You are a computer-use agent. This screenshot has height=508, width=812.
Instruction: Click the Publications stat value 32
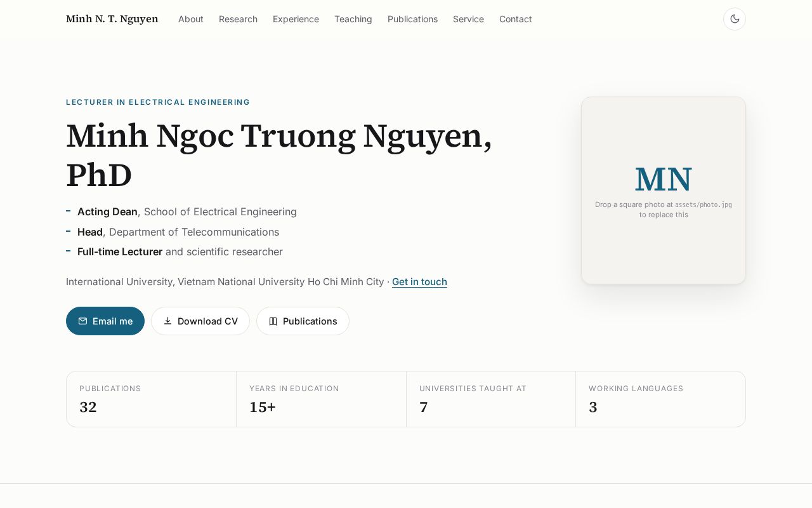(x=88, y=407)
